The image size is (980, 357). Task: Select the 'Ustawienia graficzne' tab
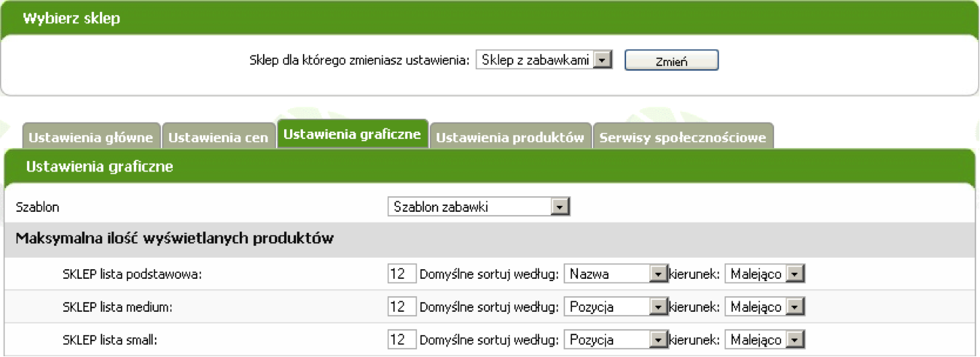[352, 135]
